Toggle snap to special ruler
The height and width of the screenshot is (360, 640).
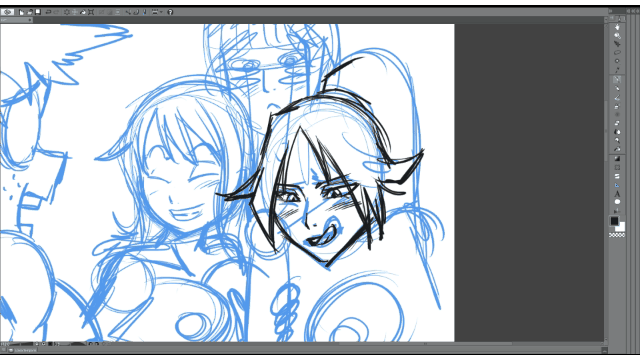click(136, 12)
